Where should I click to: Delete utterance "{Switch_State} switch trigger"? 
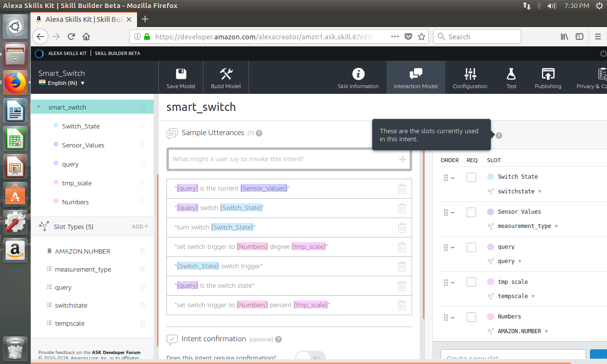[x=402, y=266]
